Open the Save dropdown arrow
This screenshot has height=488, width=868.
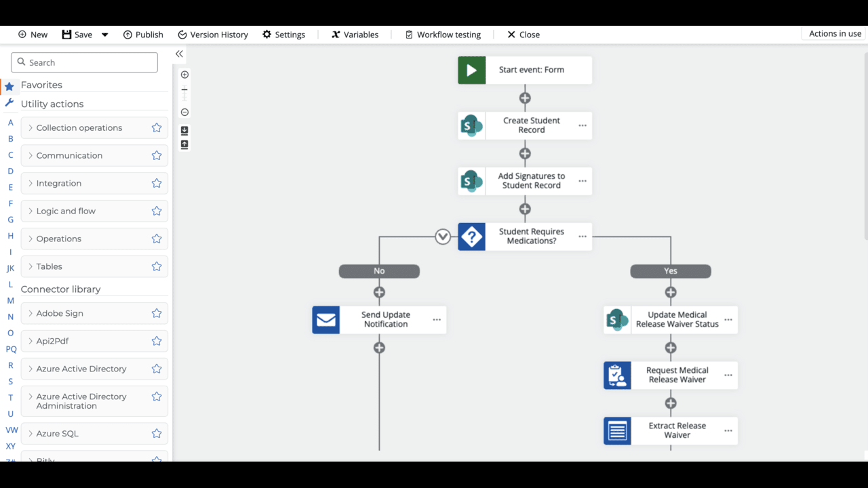(x=105, y=35)
